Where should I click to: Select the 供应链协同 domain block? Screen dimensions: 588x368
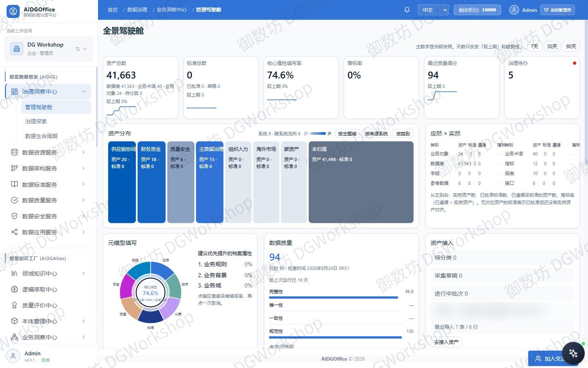coord(122,182)
